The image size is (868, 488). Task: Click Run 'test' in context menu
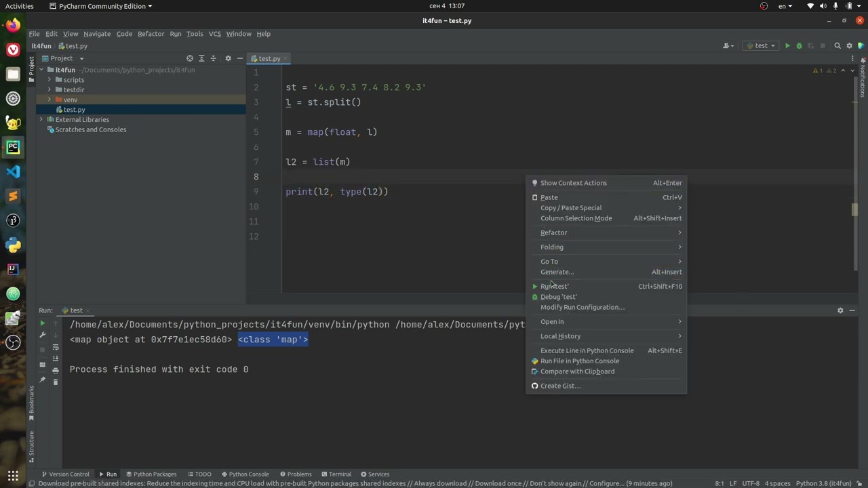[x=606, y=286]
